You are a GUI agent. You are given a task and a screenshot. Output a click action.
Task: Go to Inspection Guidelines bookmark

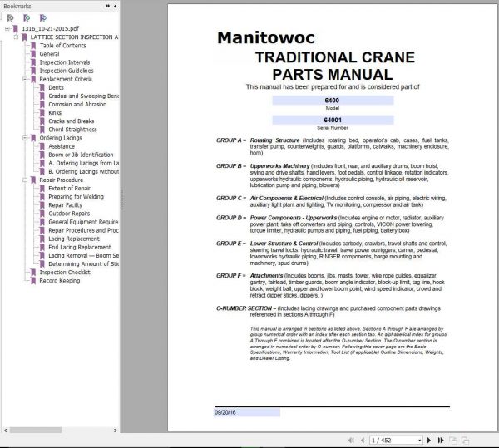pos(67,71)
